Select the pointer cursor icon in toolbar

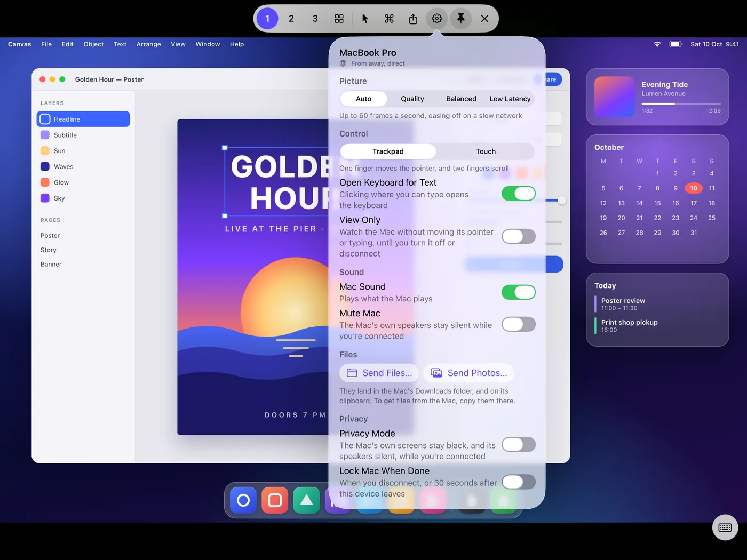(x=365, y=19)
